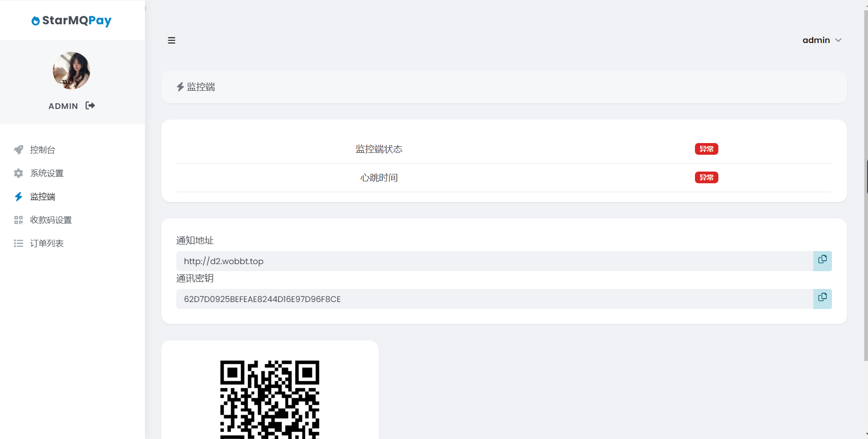Click the ADMIN profile avatar photo
The width and height of the screenshot is (868, 439).
tap(71, 71)
